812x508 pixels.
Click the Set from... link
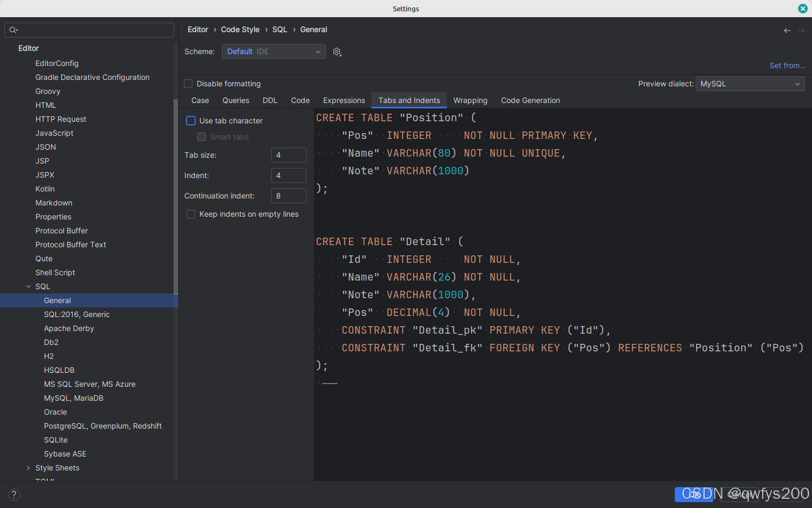(787, 65)
